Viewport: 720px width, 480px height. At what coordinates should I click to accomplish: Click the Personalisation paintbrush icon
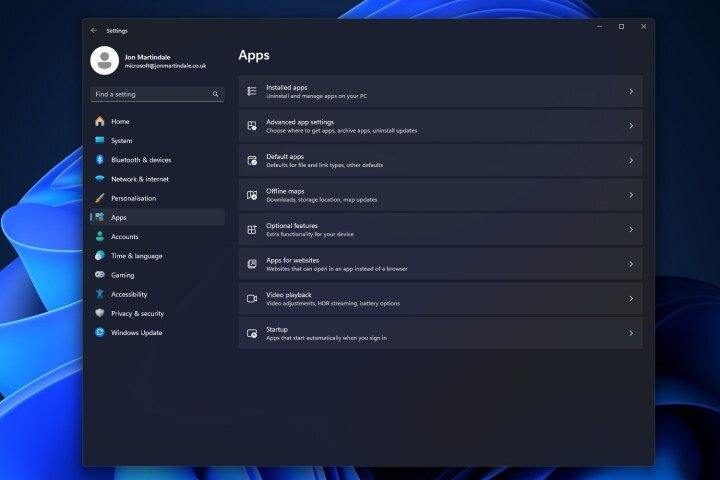100,198
